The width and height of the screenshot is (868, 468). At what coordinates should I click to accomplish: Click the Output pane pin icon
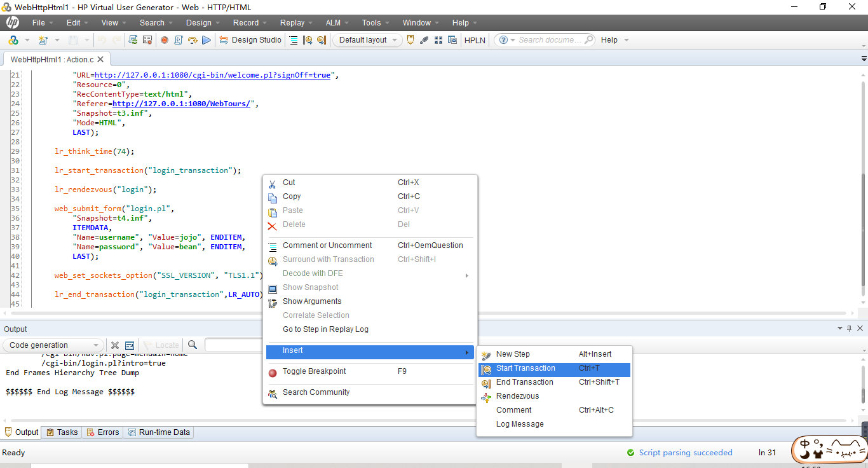pos(850,329)
